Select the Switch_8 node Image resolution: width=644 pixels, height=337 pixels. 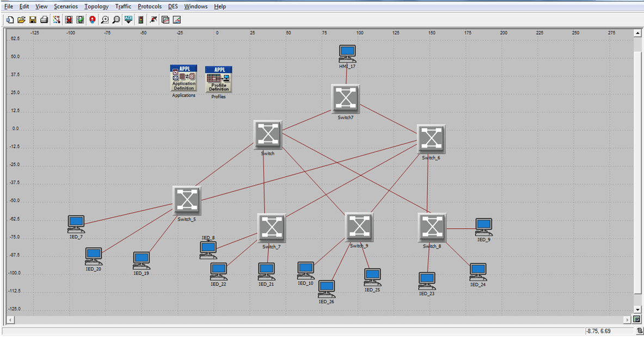click(x=432, y=228)
